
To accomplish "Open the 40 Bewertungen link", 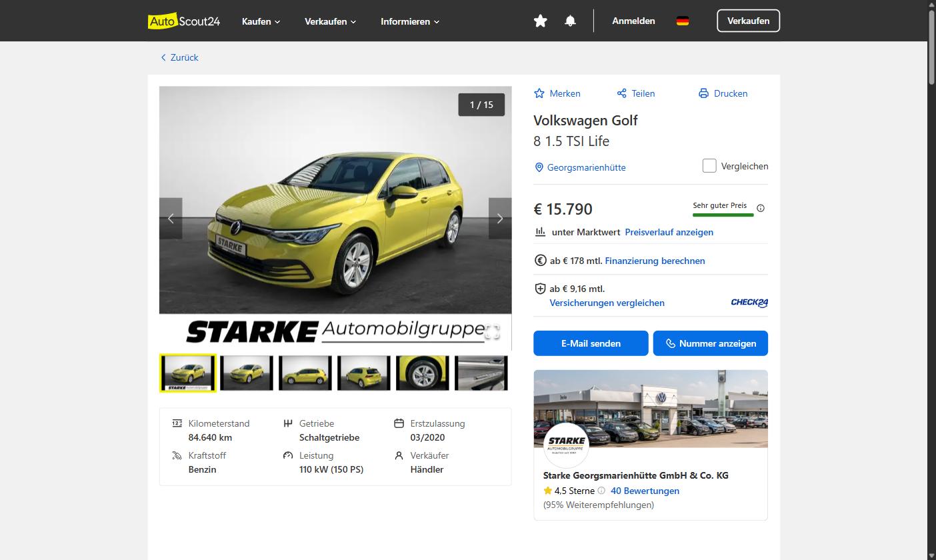I will coord(645,491).
